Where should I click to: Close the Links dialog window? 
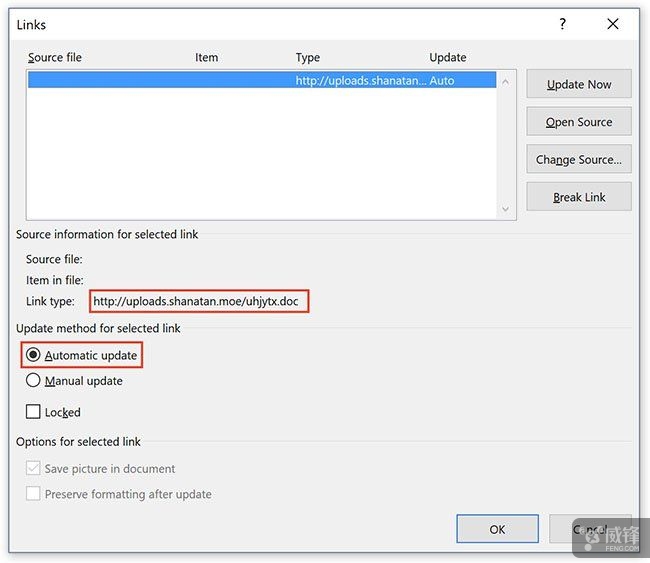613,24
